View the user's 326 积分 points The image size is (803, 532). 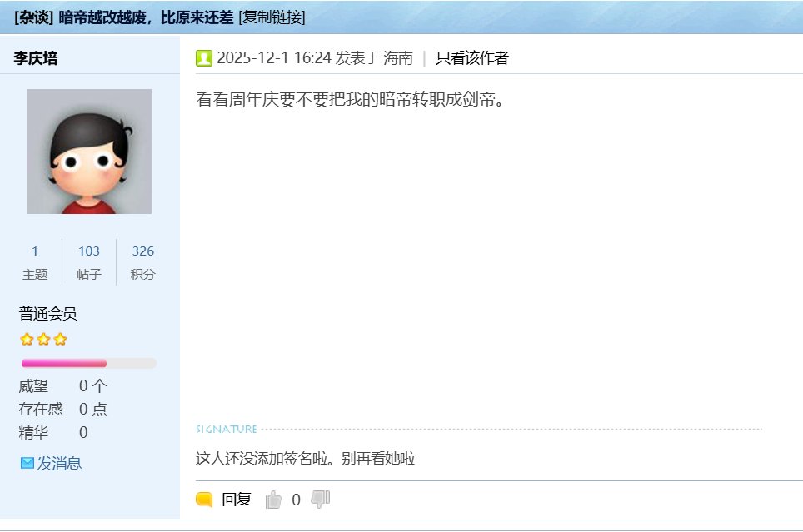click(x=142, y=251)
